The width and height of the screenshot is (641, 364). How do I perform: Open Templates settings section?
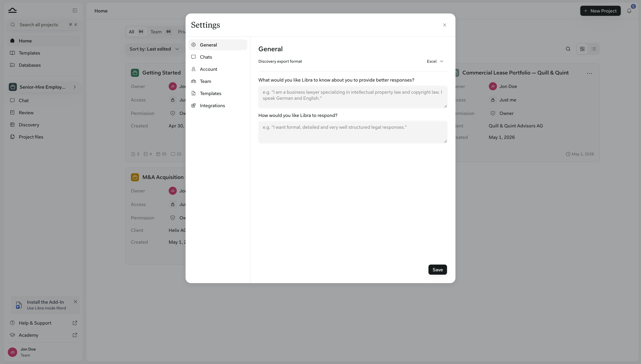[x=218, y=93]
